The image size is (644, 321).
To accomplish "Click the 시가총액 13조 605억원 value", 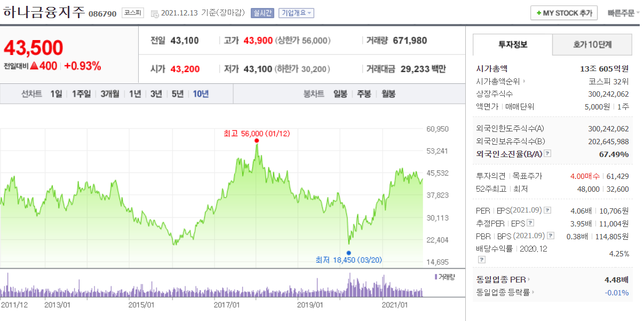I will point(605,69).
